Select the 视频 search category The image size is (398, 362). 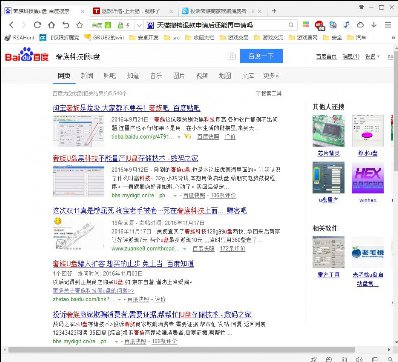tap(202, 76)
